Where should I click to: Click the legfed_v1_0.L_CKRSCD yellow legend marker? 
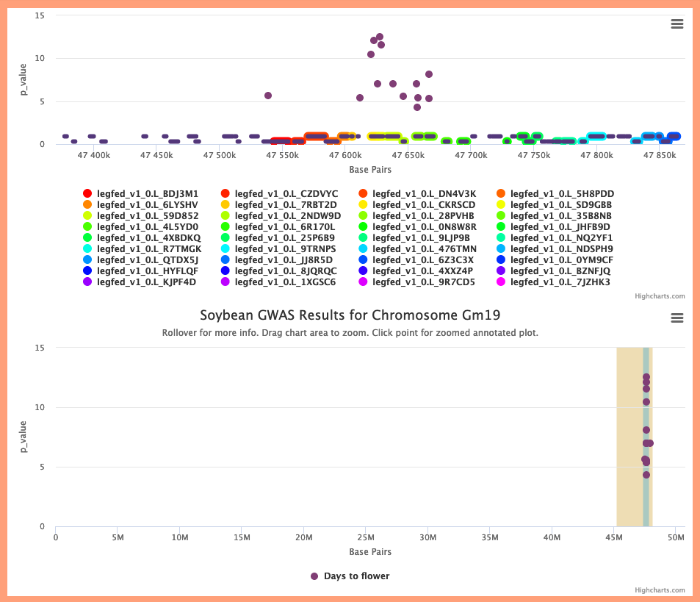click(363, 204)
